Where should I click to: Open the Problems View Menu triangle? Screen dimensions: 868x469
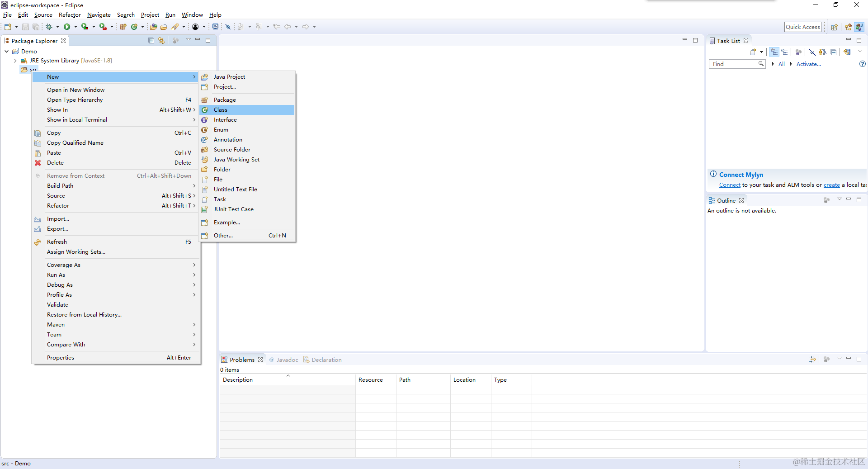click(x=840, y=358)
